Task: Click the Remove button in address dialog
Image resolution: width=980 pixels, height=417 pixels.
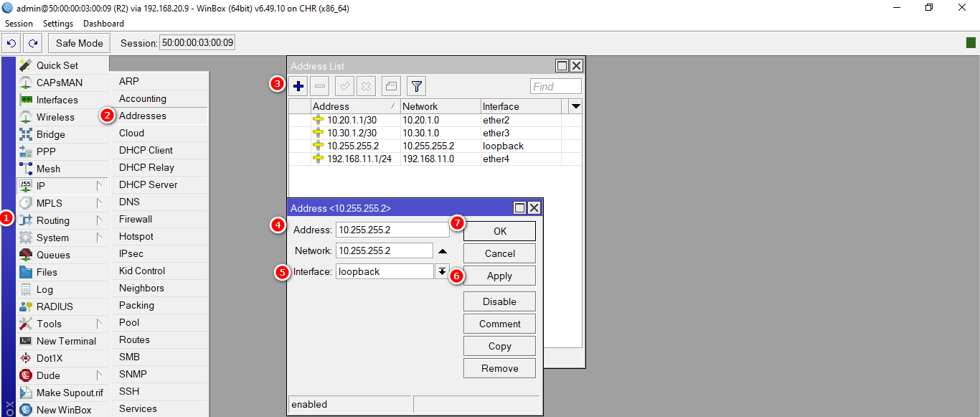Action: click(x=499, y=368)
